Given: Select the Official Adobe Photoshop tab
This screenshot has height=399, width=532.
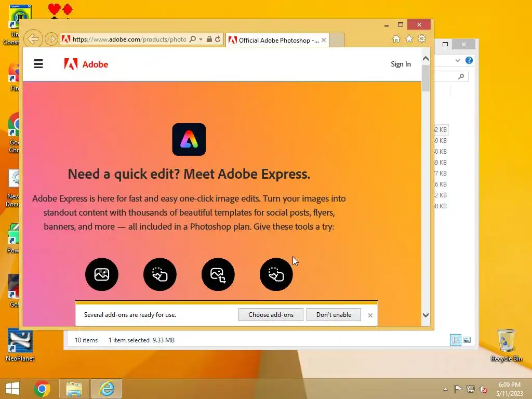Looking at the screenshot, I should point(274,40).
